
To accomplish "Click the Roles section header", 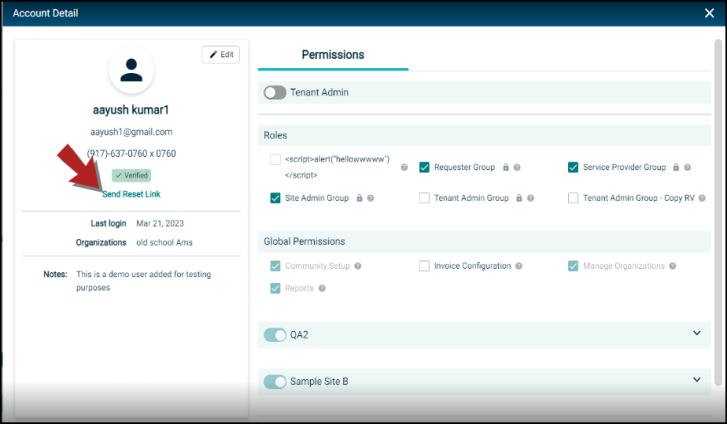I will tap(484, 135).
